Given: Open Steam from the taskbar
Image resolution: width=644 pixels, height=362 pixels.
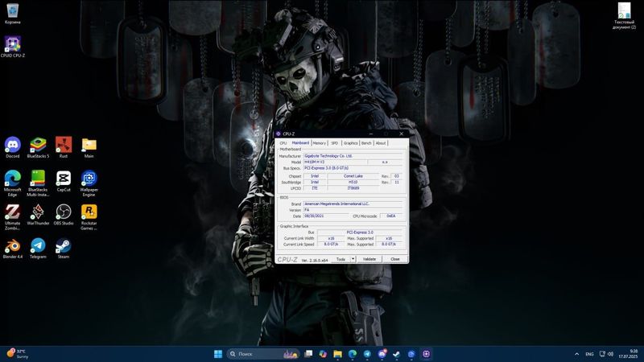Looking at the screenshot, I should click(x=397, y=354).
